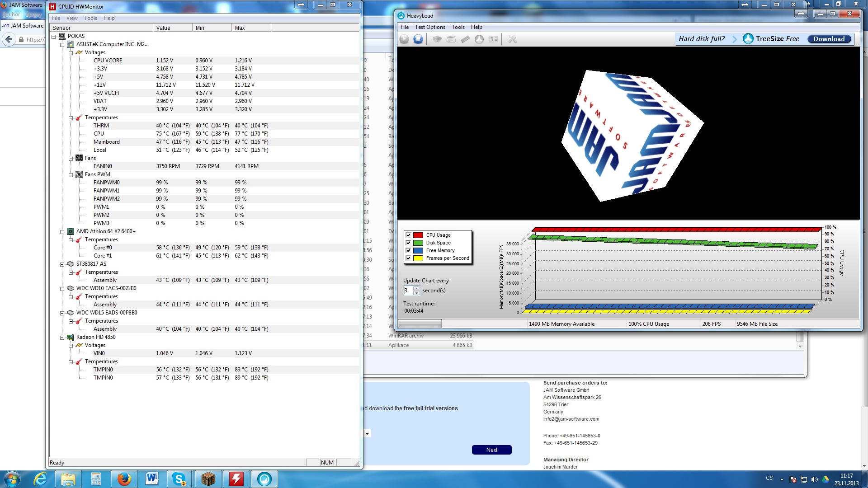Open Microsoft Word from the taskbar

click(152, 479)
